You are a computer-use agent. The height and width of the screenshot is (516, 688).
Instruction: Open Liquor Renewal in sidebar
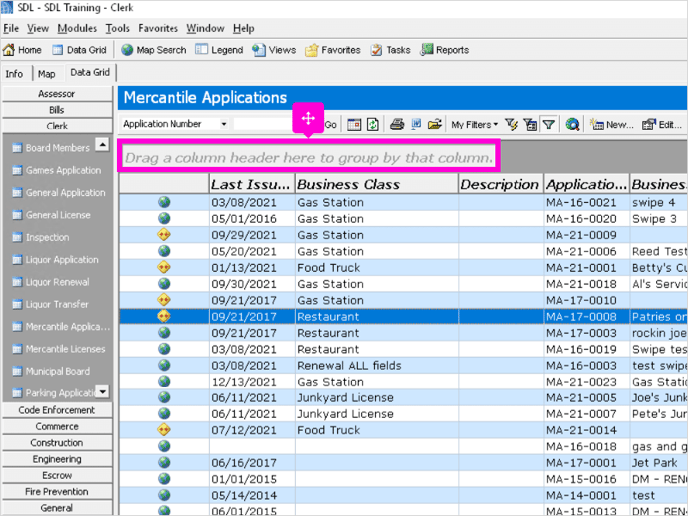[51, 282]
